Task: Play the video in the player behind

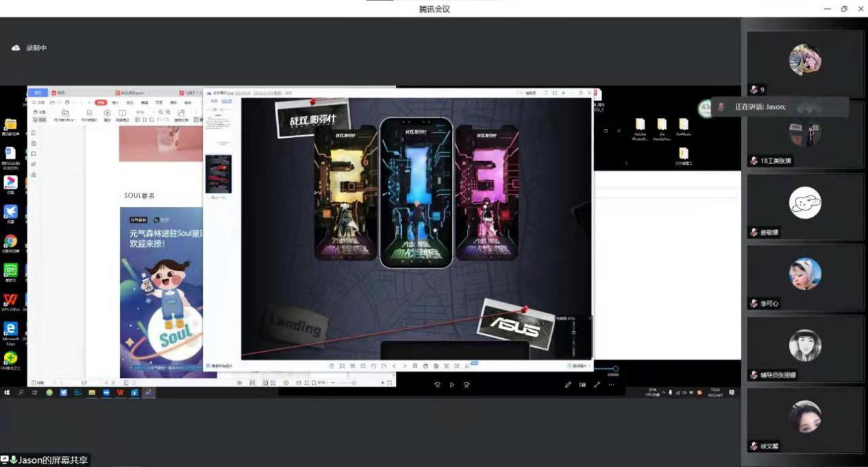Action: pyautogui.click(x=451, y=385)
